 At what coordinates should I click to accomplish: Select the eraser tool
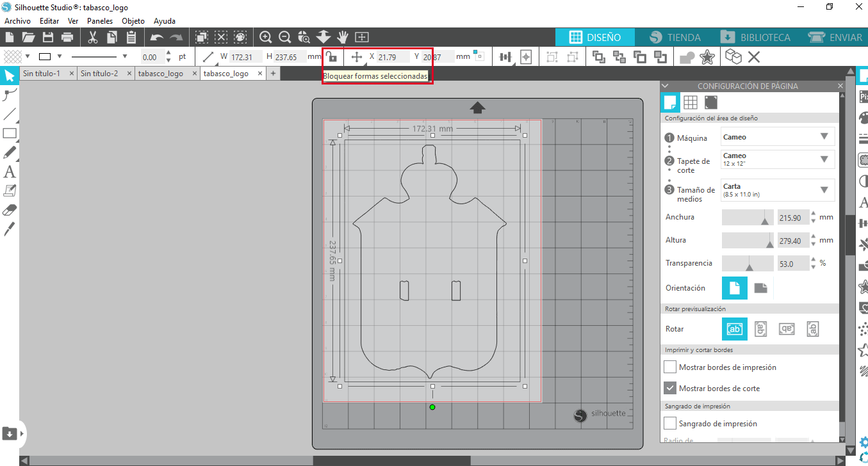(x=10, y=210)
